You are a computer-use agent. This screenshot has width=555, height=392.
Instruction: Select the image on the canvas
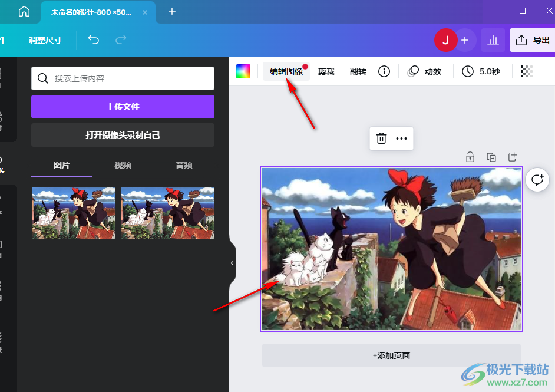click(391, 249)
